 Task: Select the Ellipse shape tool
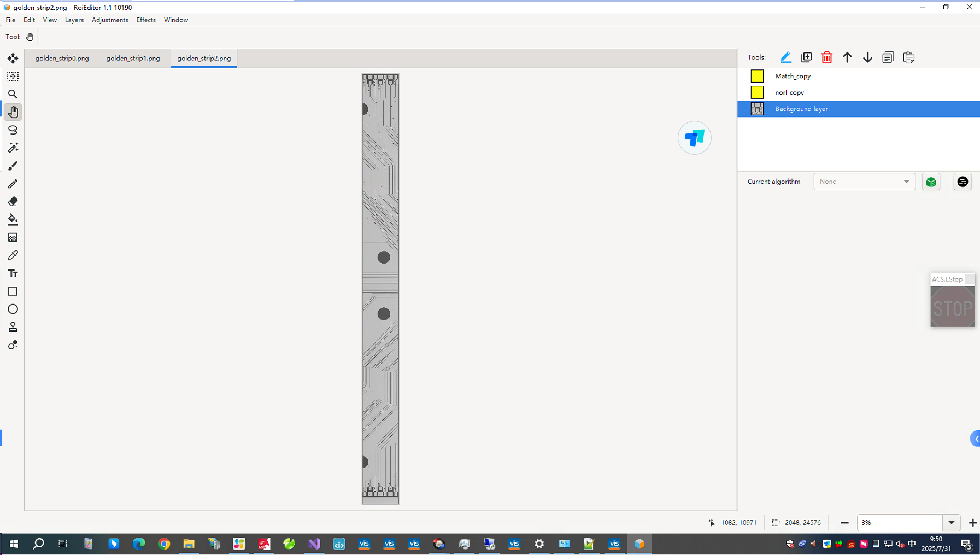tap(13, 309)
